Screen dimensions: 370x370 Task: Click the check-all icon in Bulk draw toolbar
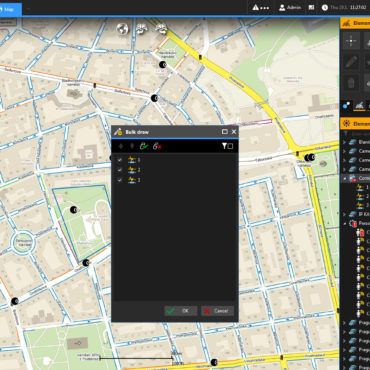coord(144,146)
